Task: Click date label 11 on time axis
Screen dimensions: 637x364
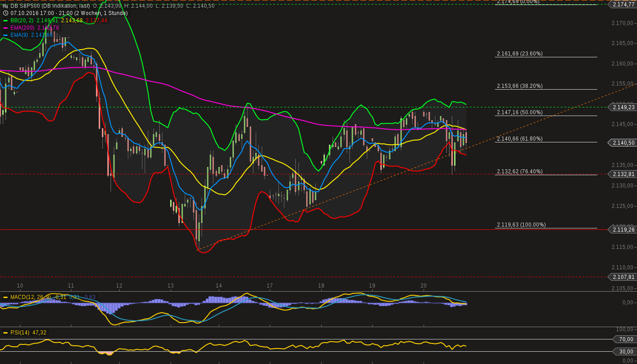Action: pyautogui.click(x=71, y=286)
